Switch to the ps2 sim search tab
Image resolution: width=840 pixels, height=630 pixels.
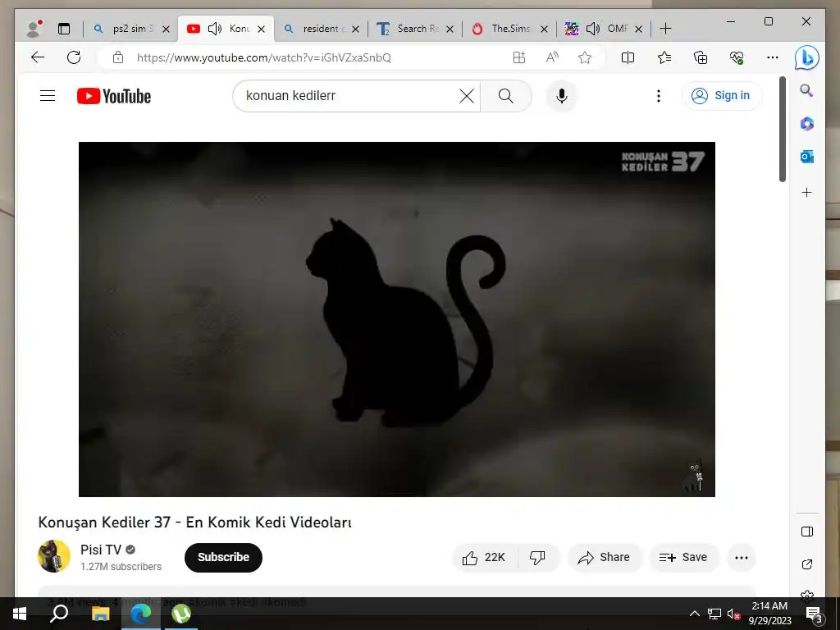click(131, 29)
